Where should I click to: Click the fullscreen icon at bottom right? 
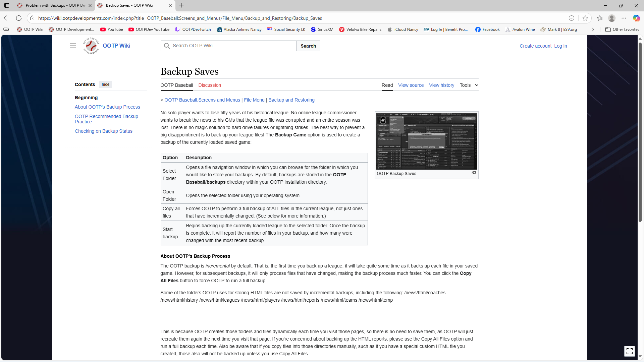tap(629, 351)
